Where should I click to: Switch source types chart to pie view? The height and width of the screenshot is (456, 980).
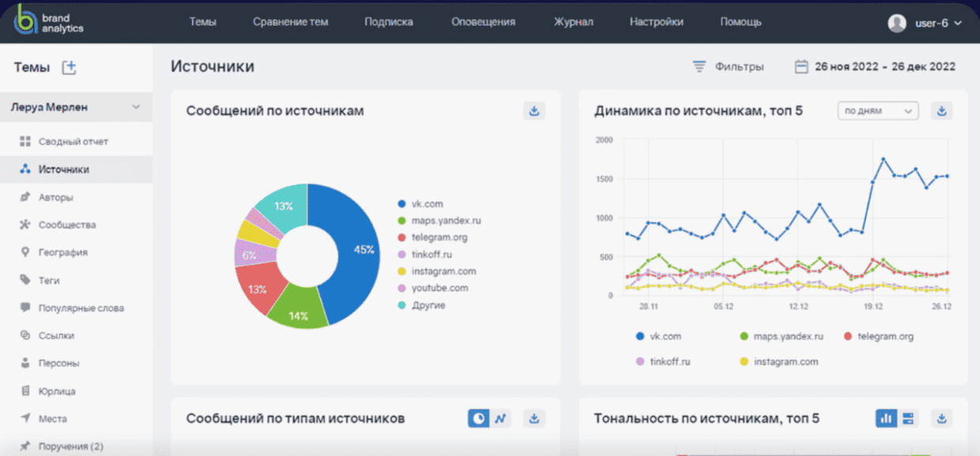pyautogui.click(x=479, y=418)
